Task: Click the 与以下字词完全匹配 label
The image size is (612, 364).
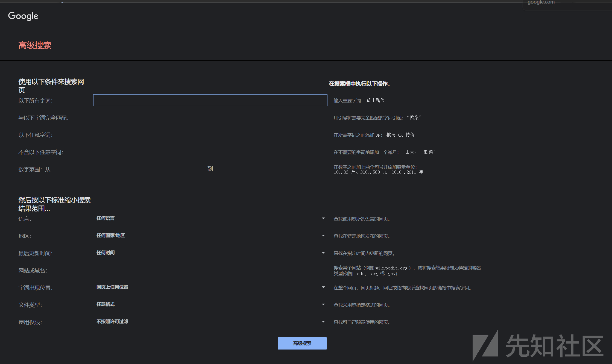Action: pos(43,118)
